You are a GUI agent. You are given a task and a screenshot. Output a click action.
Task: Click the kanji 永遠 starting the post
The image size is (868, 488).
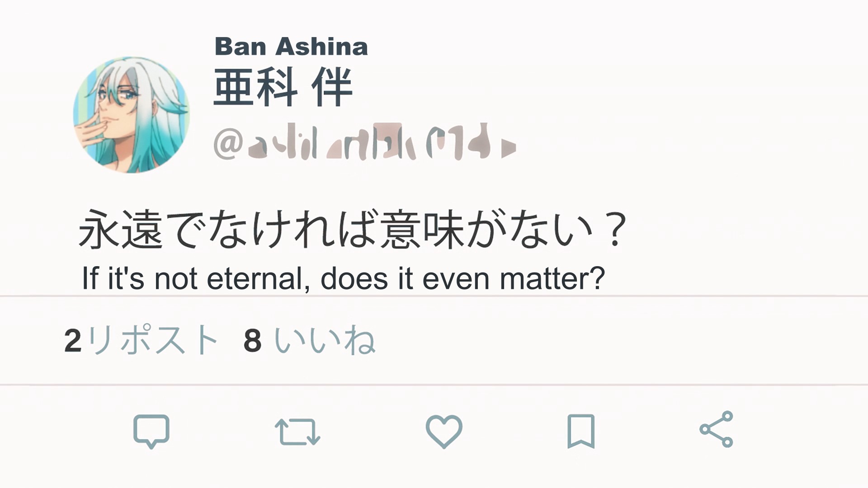(121, 230)
